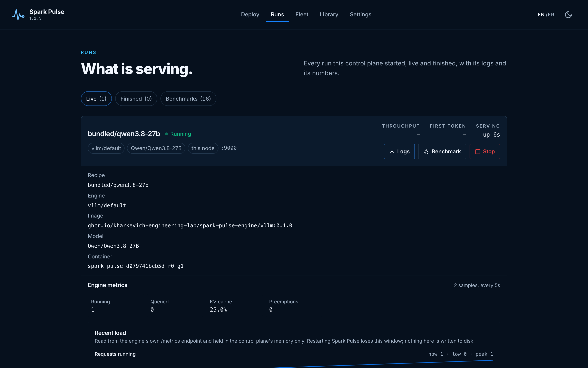The width and height of the screenshot is (588, 368).
Task: Select the Model value Qwen/Qwen3.8-27B
Action: [x=113, y=246]
